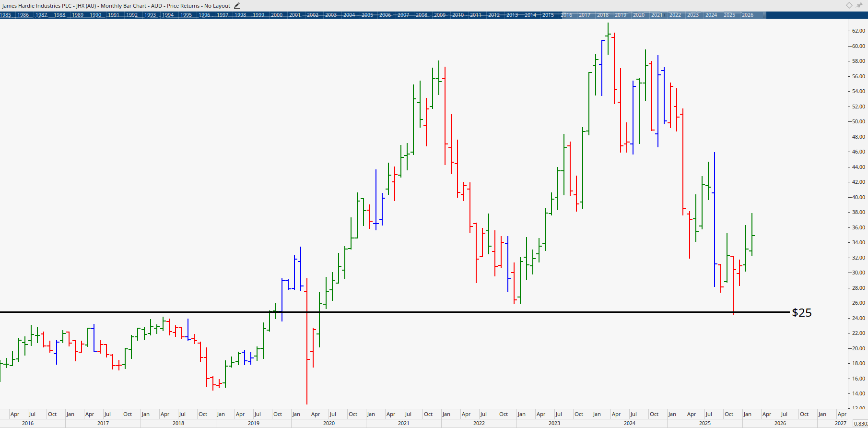Click the 2020 year label on bottom axis
The image size is (868, 428).
tap(329, 423)
